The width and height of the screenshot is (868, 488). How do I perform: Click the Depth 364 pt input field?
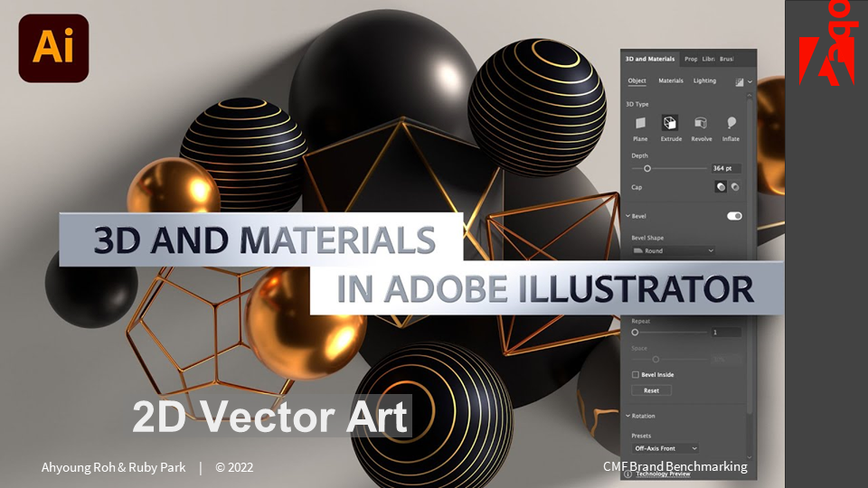[726, 168]
